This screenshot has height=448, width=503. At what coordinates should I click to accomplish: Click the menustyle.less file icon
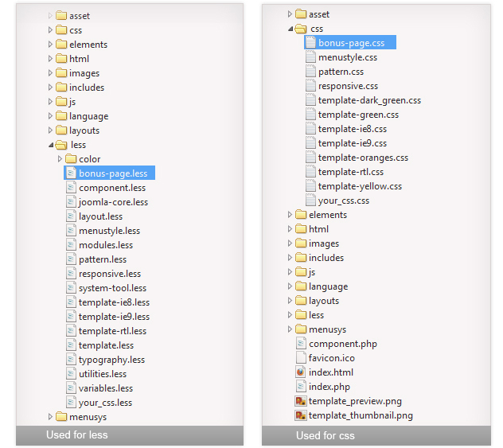tap(71, 231)
